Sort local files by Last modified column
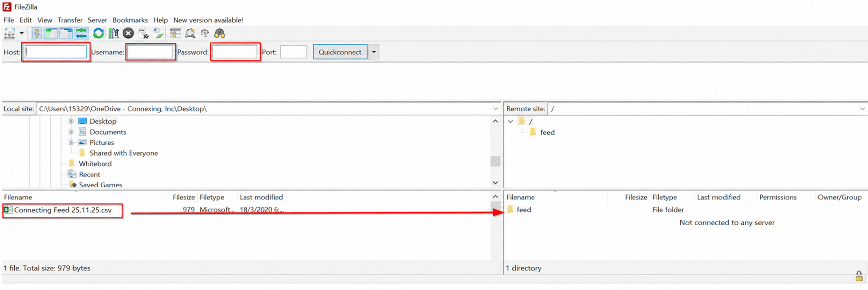The width and height of the screenshot is (868, 290). pyautogui.click(x=261, y=197)
